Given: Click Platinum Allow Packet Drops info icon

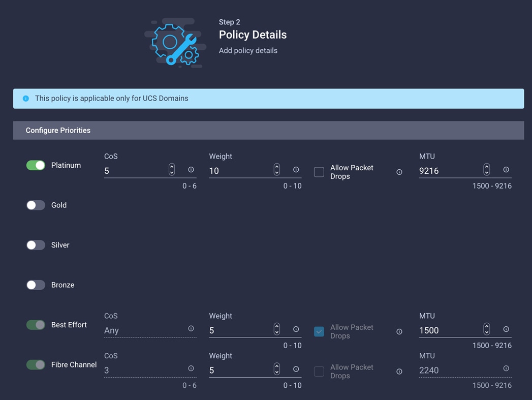Looking at the screenshot, I should 399,172.
